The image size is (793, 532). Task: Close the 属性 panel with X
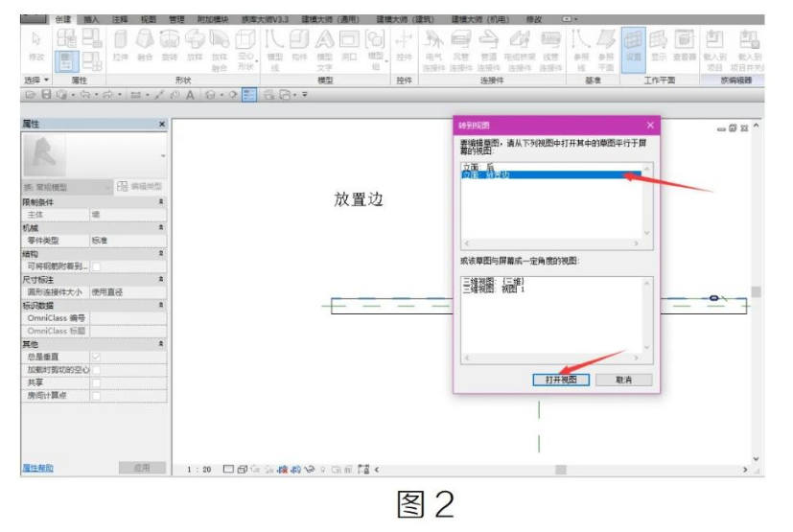pos(162,124)
